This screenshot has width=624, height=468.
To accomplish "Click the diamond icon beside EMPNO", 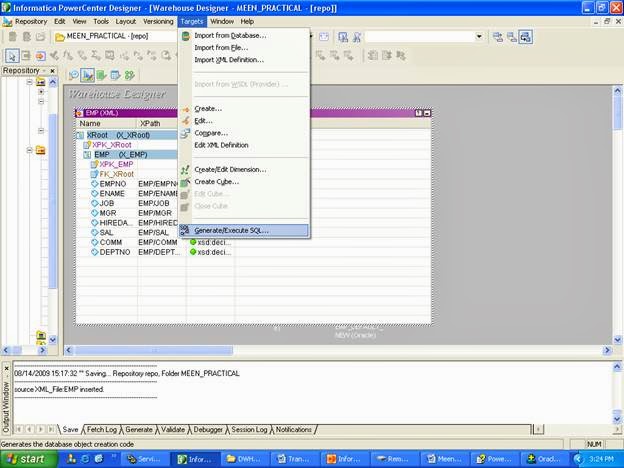I will [94, 183].
